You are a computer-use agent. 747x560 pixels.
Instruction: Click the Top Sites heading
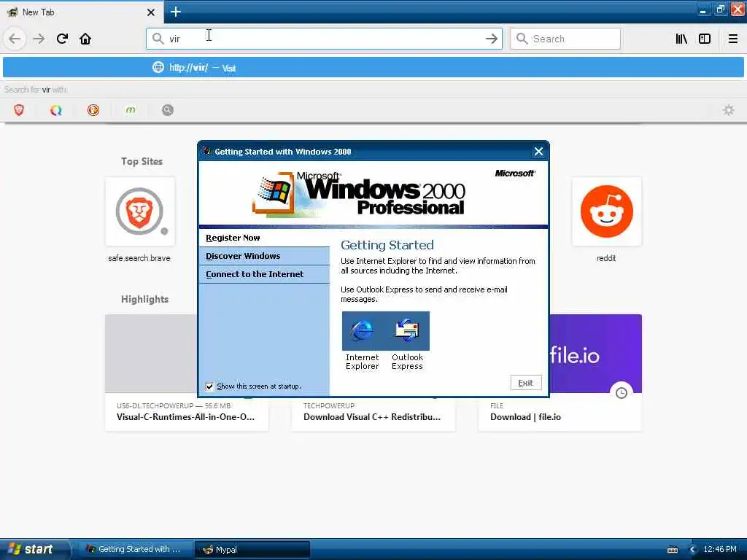pos(142,161)
